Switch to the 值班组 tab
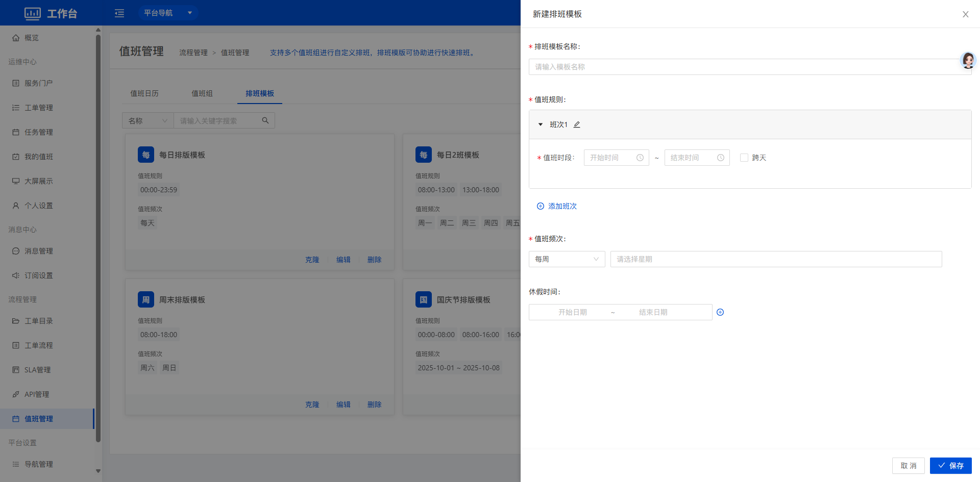Viewport: 980px width, 482px height. pos(202,93)
